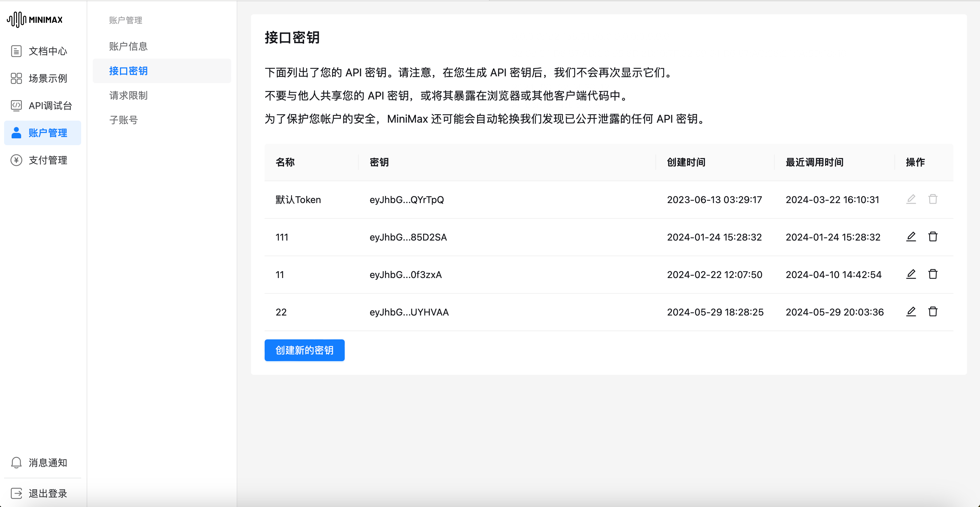Click the API调试台 code icon
Screen dimensions: 980x507
coord(16,106)
